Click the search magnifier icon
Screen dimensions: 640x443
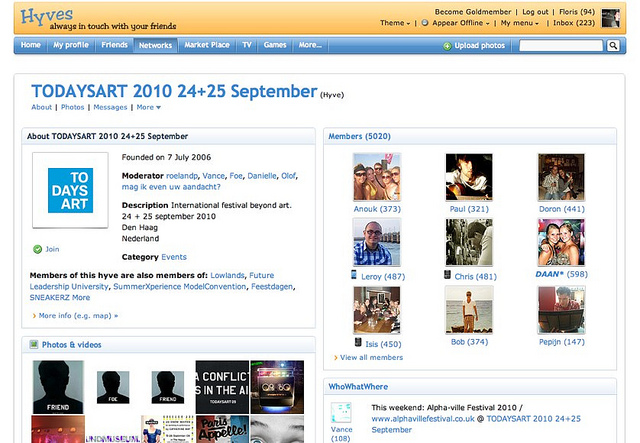(x=614, y=46)
